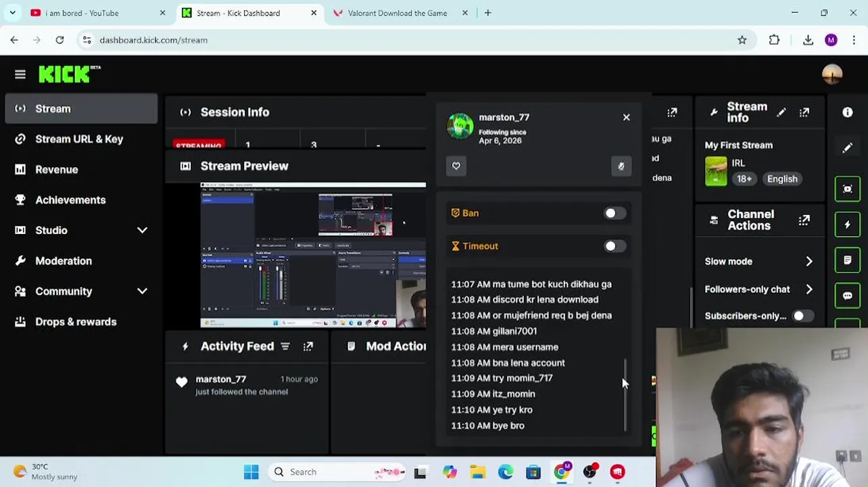
Task: Open the profile avatar menu
Action: (x=832, y=74)
